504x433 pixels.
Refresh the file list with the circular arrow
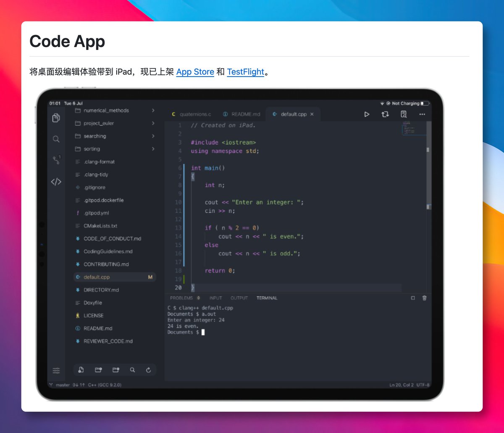148,370
